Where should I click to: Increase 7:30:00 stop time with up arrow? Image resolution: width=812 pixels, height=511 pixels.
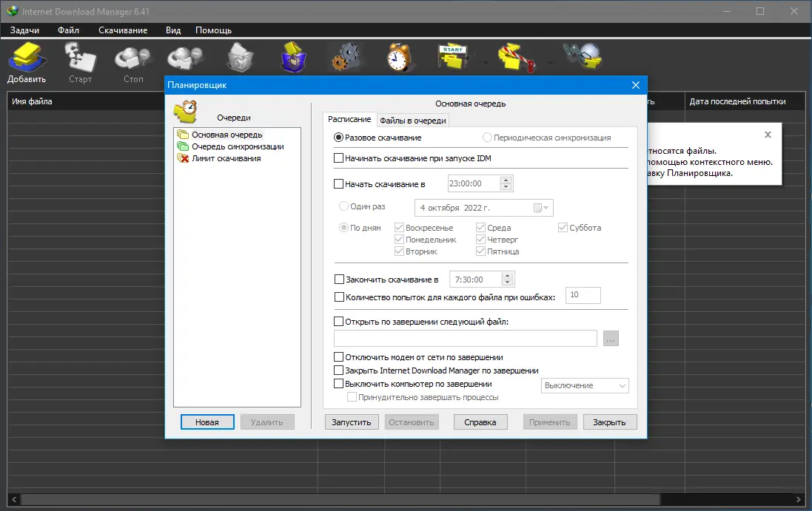pyautogui.click(x=508, y=276)
